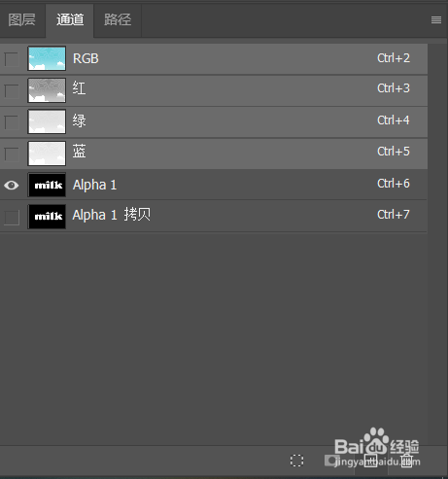This screenshot has width=448, height=479.
Task: Load channel as selection icon
Action: [x=296, y=461]
